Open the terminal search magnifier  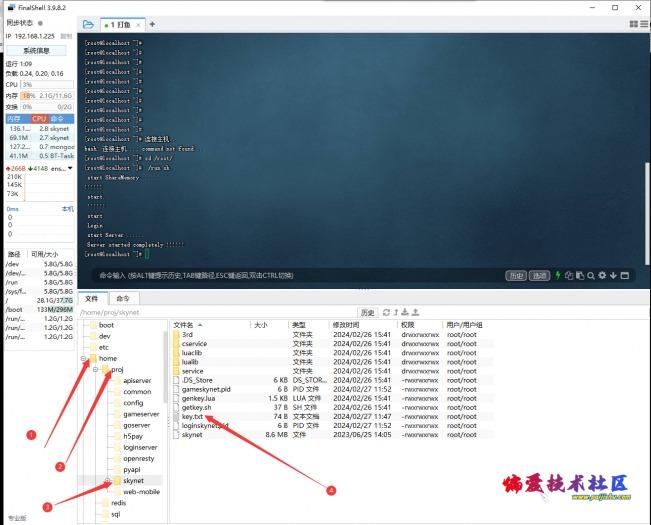point(591,276)
